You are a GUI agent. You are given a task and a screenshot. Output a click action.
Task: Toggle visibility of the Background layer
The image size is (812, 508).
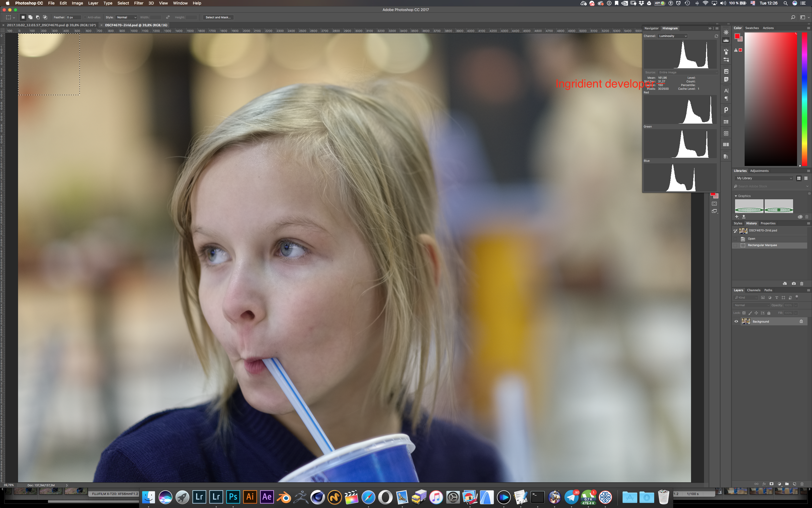coord(736,321)
